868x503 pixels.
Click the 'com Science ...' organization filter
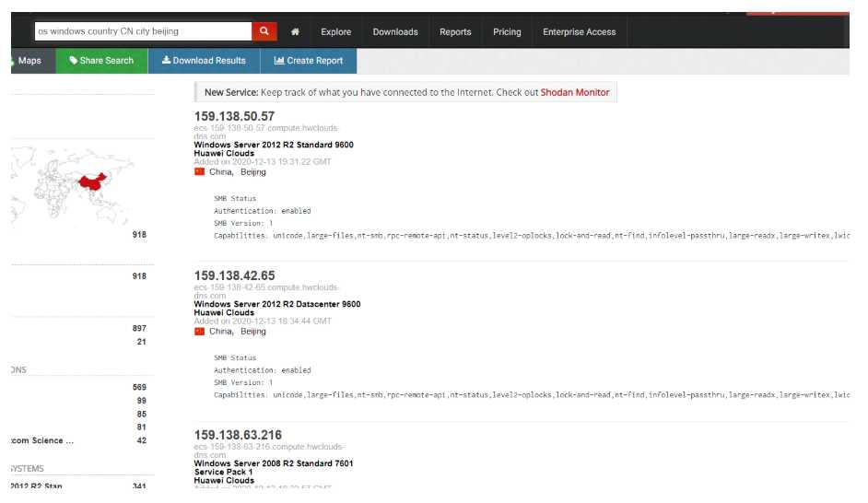(x=42, y=441)
